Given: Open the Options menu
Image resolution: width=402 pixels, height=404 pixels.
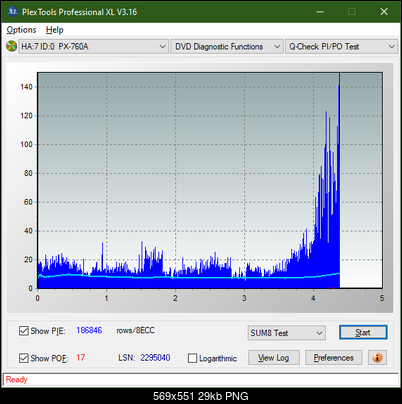Looking at the screenshot, I should click(21, 30).
